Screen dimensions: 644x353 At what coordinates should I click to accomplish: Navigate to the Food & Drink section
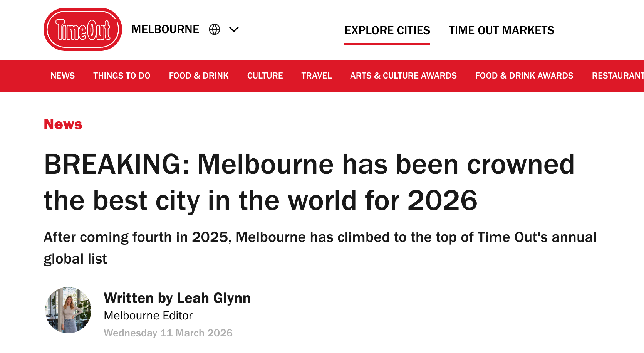199,76
